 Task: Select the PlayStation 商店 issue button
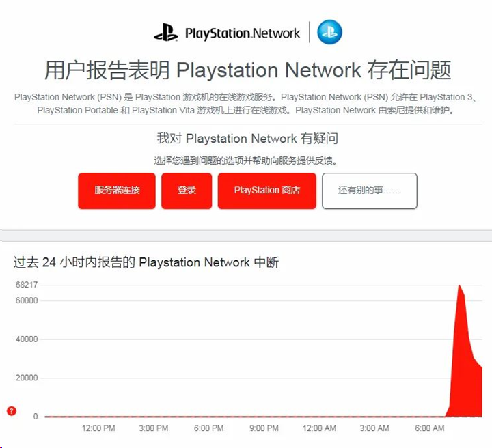point(266,191)
